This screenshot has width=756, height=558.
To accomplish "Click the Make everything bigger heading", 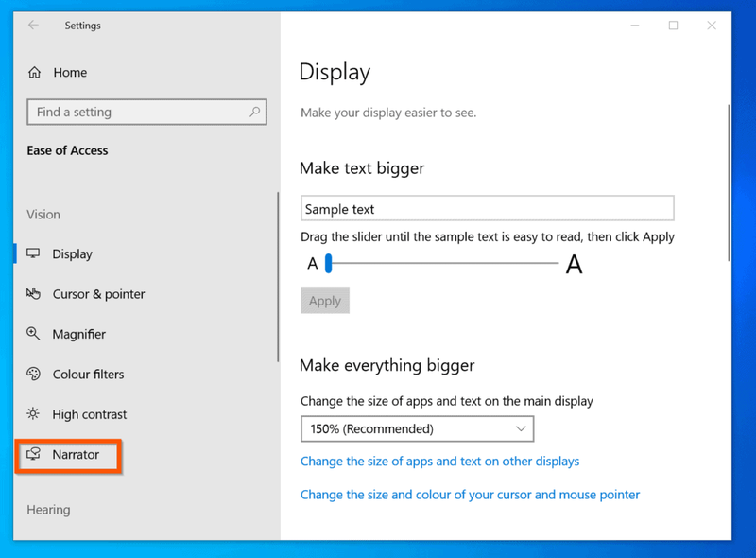I will coord(387,365).
